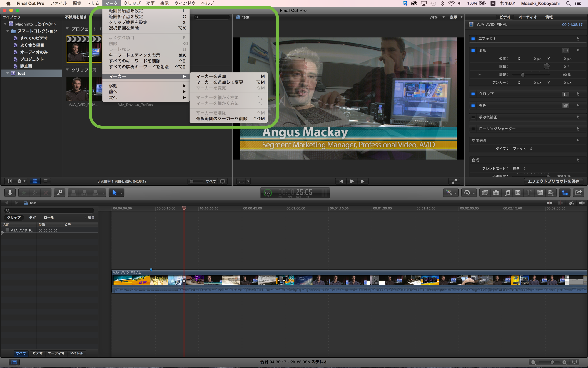Toggle the inspector panel button
Image resolution: width=588 pixels, height=368 pixels.
pos(565,193)
